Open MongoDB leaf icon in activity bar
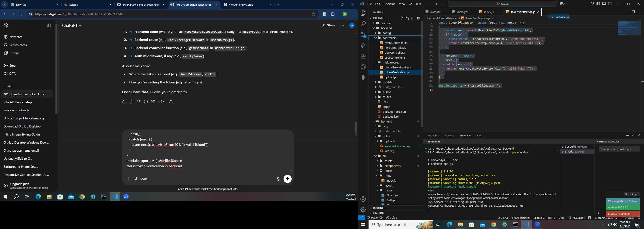 click(x=363, y=78)
